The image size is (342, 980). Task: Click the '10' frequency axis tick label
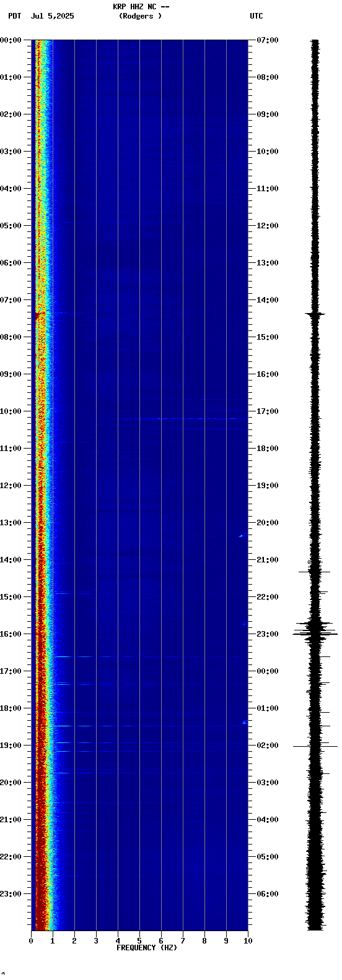tap(248, 941)
